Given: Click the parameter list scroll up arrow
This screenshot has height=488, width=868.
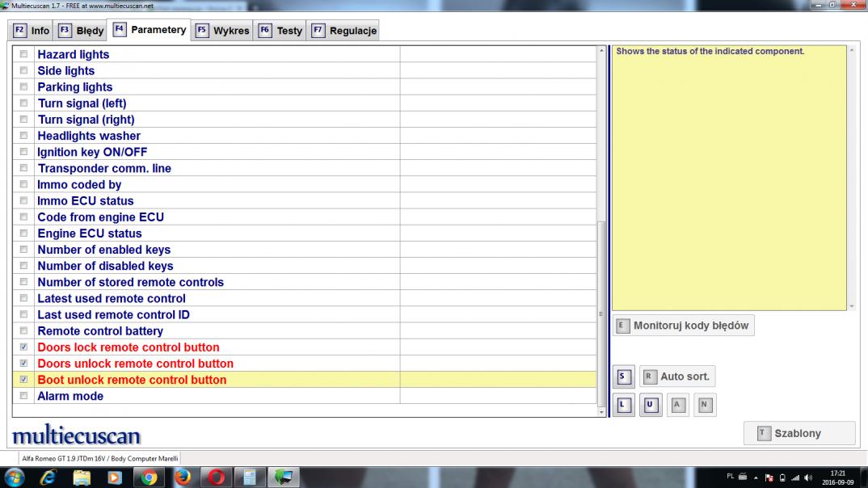Looking at the screenshot, I should 602,51.
